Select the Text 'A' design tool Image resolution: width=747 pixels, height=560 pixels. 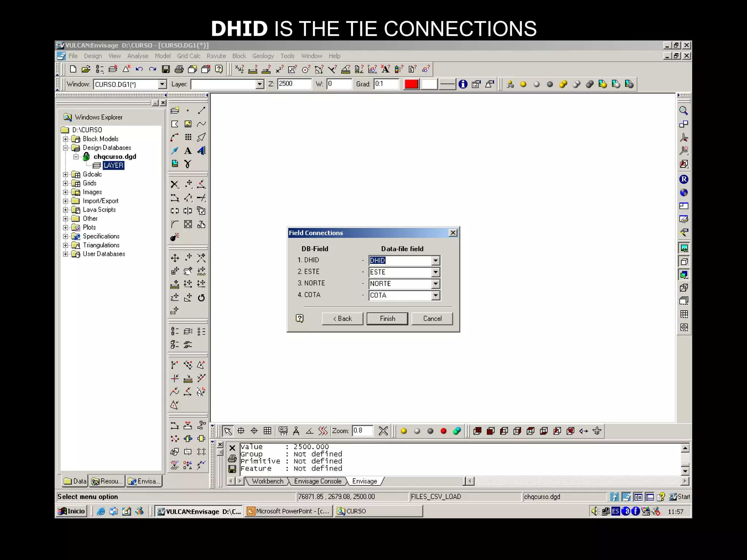point(188,151)
